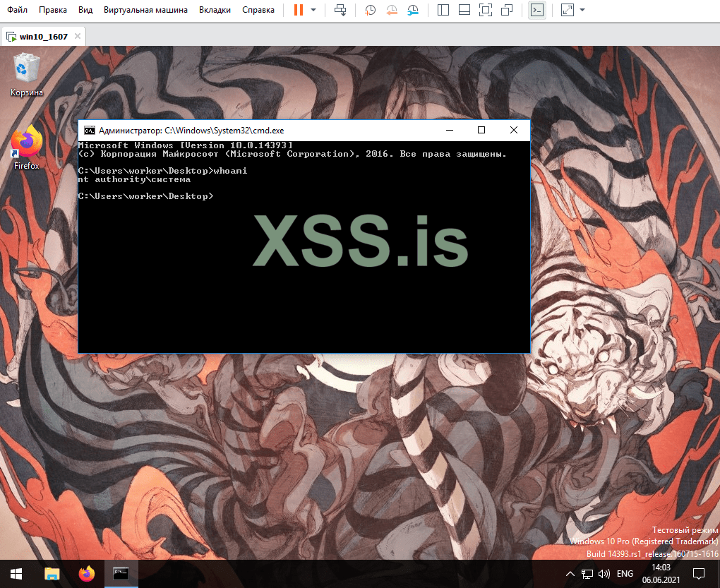The width and height of the screenshot is (720, 588).
Task: Click the cmd.exe title bar text
Action: [x=191, y=131]
